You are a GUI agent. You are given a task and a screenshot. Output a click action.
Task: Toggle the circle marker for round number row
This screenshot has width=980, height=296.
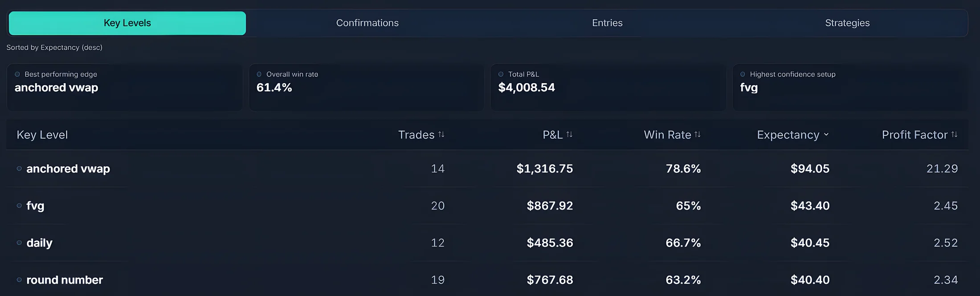[19, 280]
